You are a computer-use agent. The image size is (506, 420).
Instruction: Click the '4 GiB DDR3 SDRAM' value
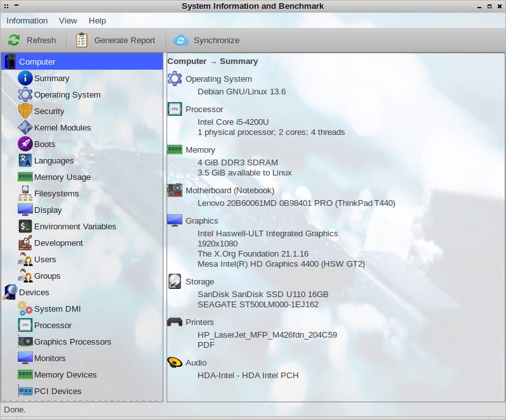click(x=237, y=162)
